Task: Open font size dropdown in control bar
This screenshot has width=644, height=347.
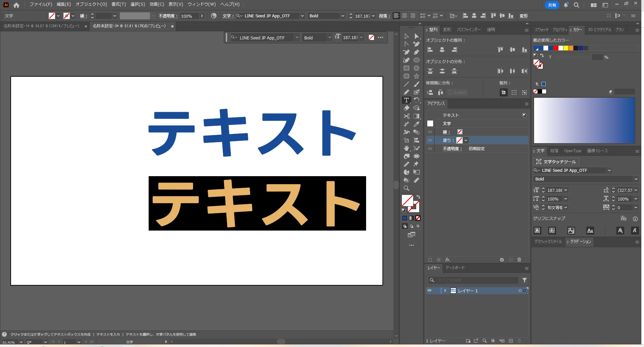Action: point(373,16)
